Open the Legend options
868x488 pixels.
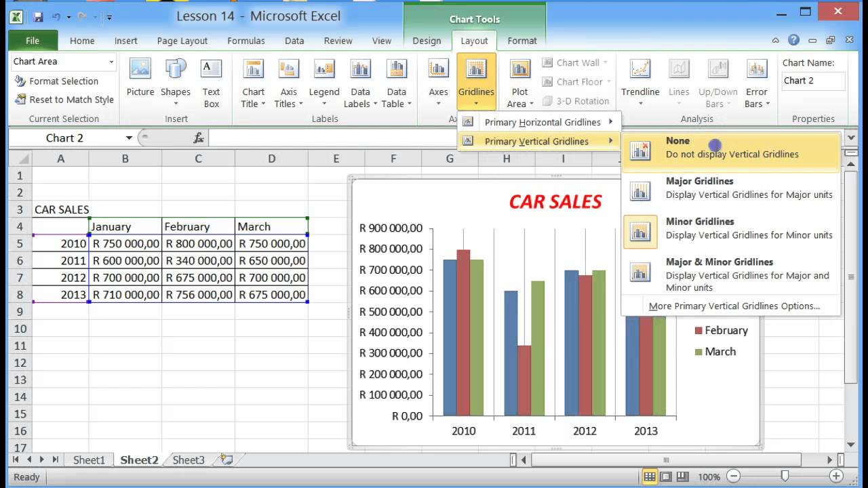(324, 83)
